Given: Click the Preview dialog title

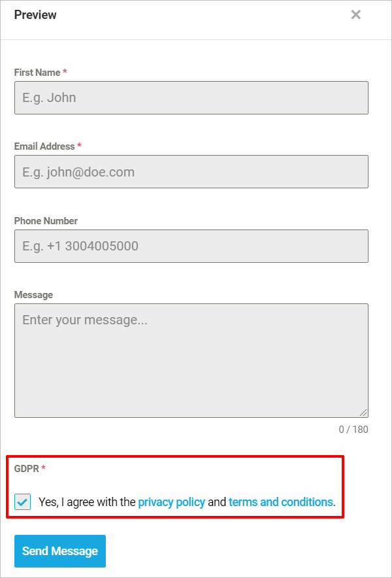Looking at the screenshot, I should (x=35, y=14).
